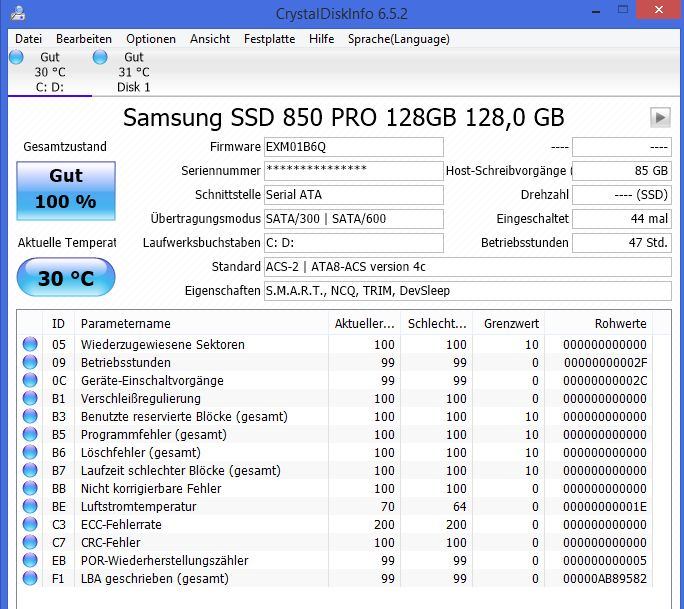684x609 pixels.
Task: Click the Seriennummer masked field
Action: click(x=354, y=171)
